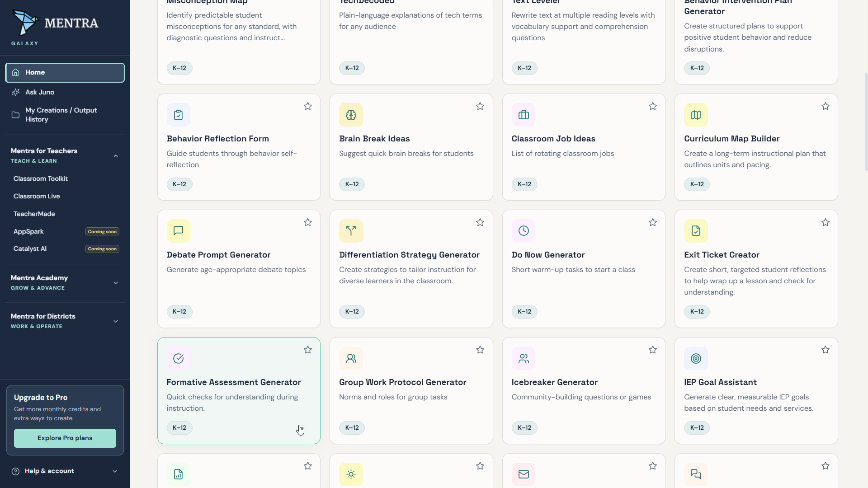Screen dimensions: 868x488
Task: Open the Exit Ticket Creator title
Action: (722, 255)
